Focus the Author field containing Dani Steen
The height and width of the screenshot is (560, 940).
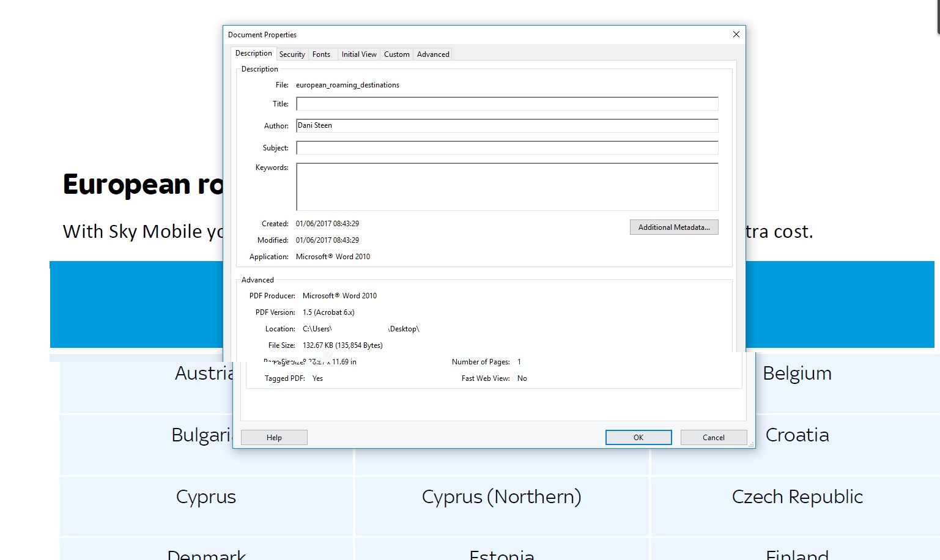(507, 126)
